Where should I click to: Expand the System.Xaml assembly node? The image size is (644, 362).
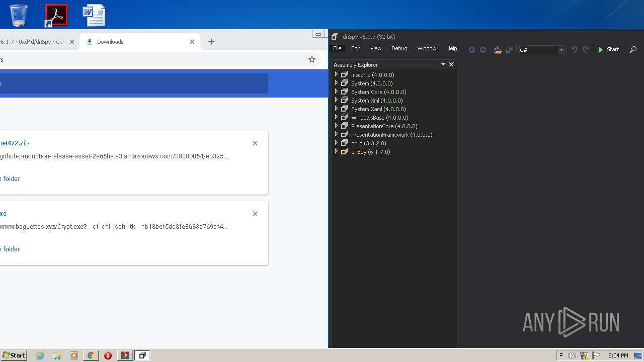(x=336, y=109)
